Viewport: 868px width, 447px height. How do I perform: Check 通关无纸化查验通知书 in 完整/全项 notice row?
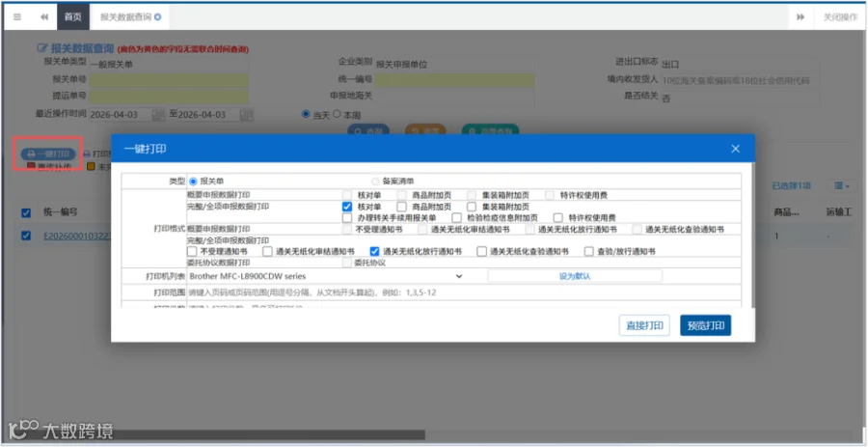click(481, 251)
